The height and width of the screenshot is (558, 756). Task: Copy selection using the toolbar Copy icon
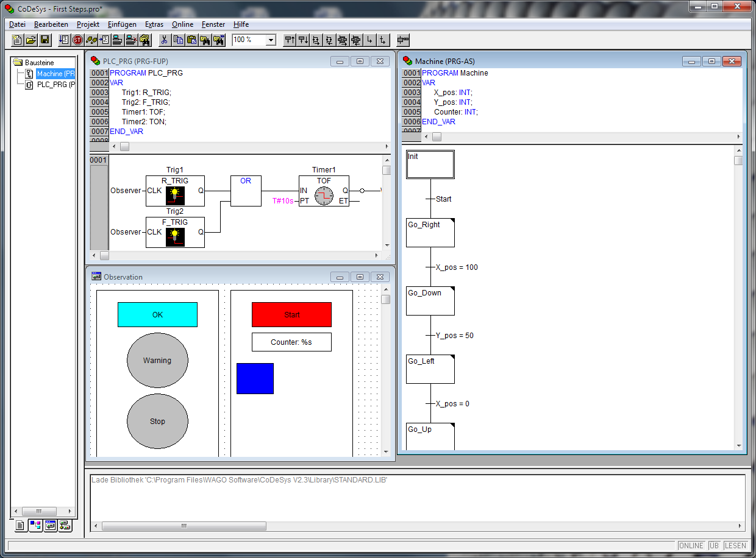coord(177,40)
